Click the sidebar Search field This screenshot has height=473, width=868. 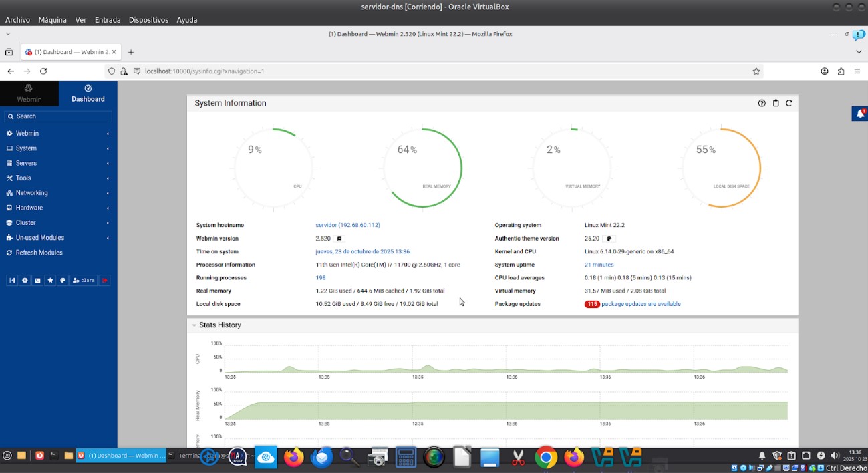(59, 116)
